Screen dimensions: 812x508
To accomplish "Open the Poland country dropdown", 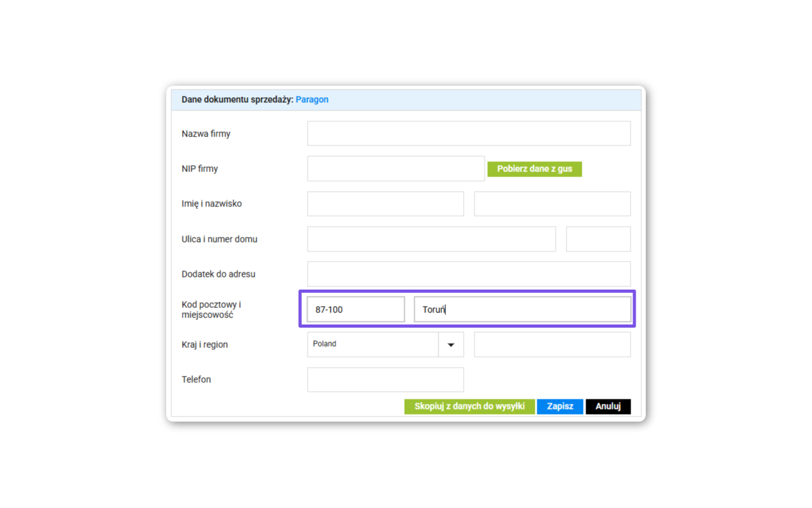I will pyautogui.click(x=450, y=345).
